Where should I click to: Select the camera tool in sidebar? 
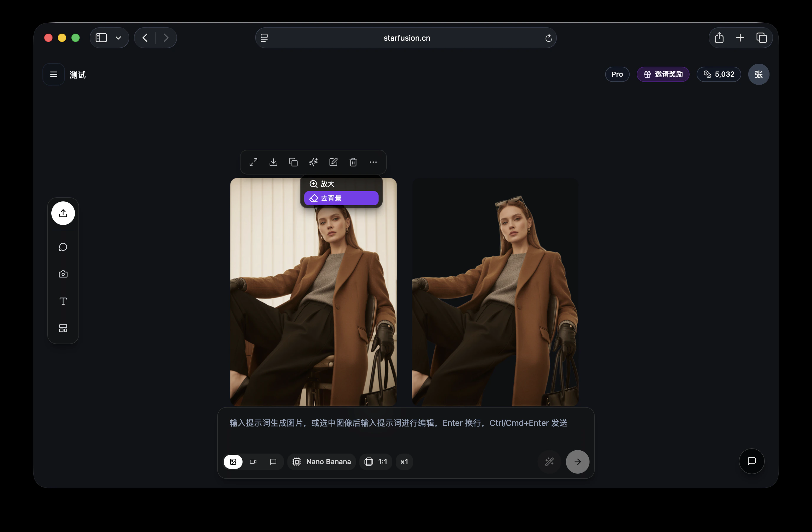pos(63,274)
